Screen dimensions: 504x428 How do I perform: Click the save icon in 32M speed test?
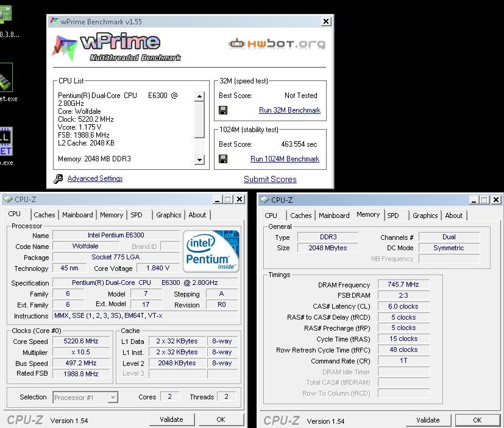click(x=223, y=110)
